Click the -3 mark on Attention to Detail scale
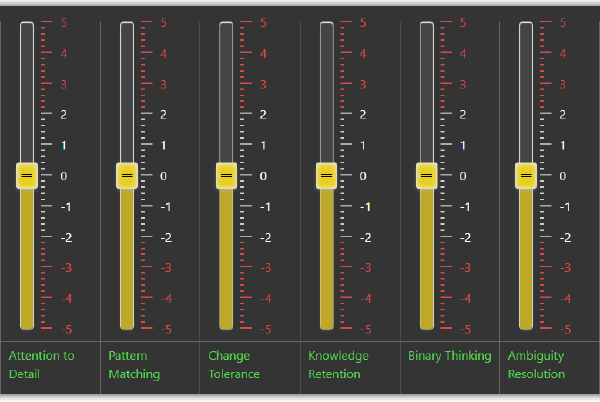 click(65, 267)
